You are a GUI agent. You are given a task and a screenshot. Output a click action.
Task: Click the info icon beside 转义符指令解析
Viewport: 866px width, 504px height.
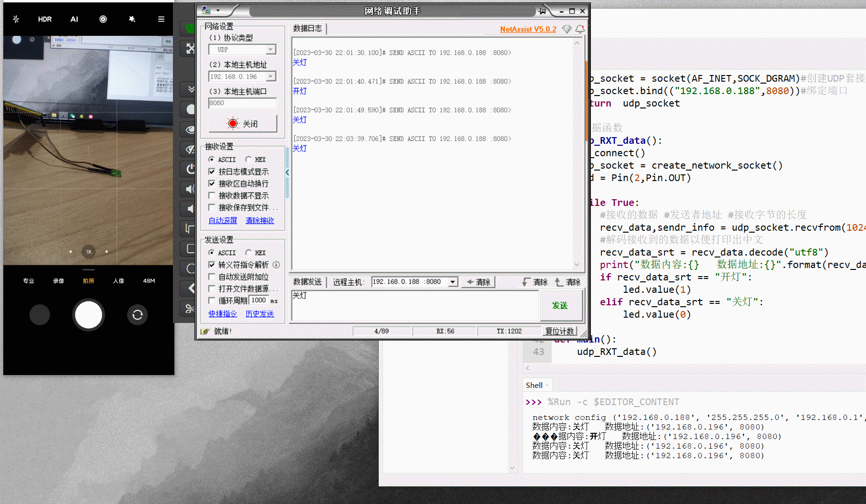(x=276, y=265)
